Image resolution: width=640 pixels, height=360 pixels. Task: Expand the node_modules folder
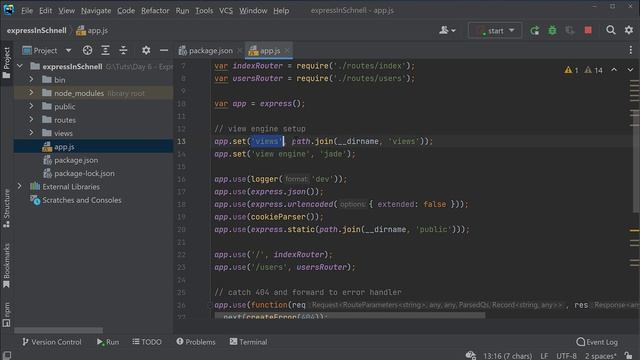[x=31, y=93]
